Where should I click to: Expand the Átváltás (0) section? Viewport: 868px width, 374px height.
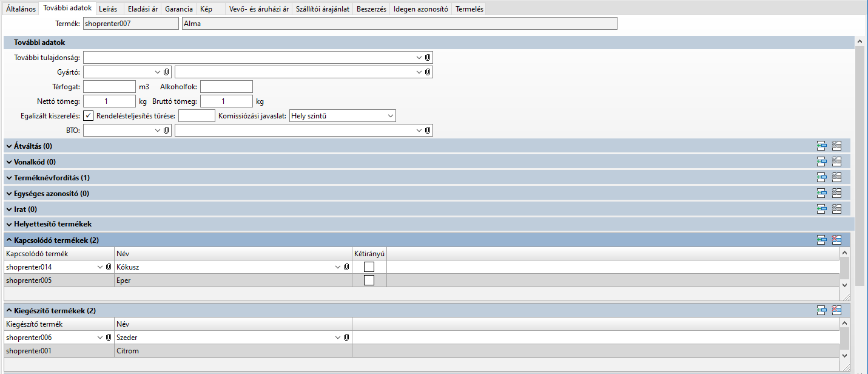(9, 146)
